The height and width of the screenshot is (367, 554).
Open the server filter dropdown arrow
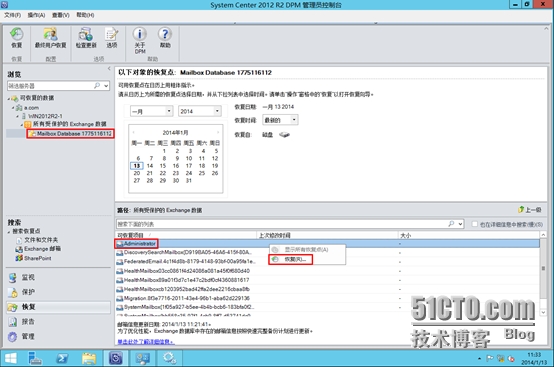(106, 86)
